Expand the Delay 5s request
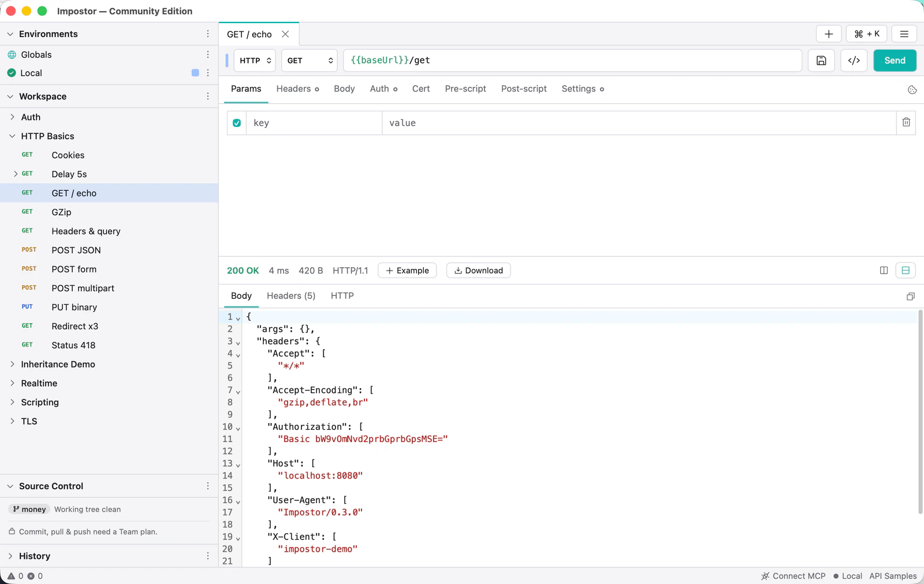924x584 pixels. [16, 174]
